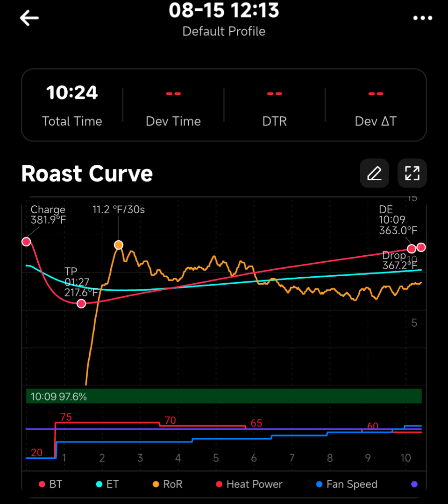Toggle the BT legend series
The image size is (448, 504).
point(50,484)
